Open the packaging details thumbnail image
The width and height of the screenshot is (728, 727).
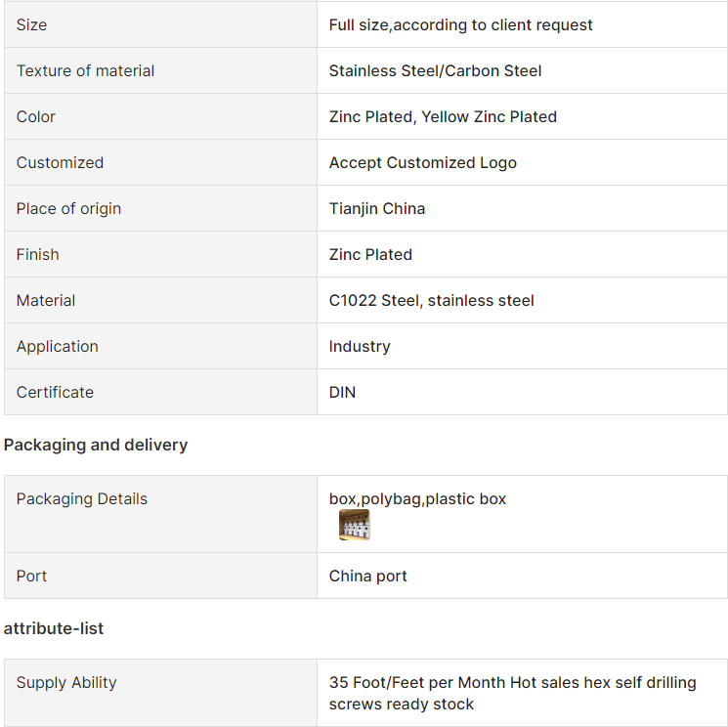(x=354, y=525)
